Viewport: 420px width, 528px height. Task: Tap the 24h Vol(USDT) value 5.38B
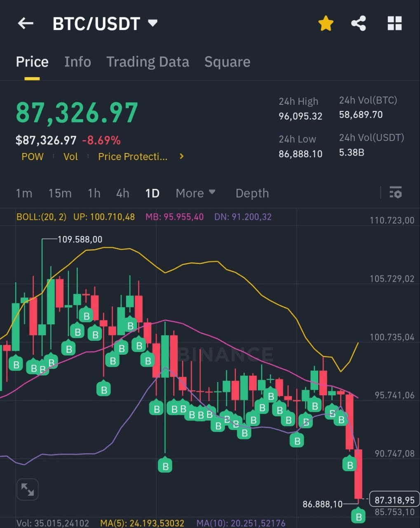click(352, 152)
